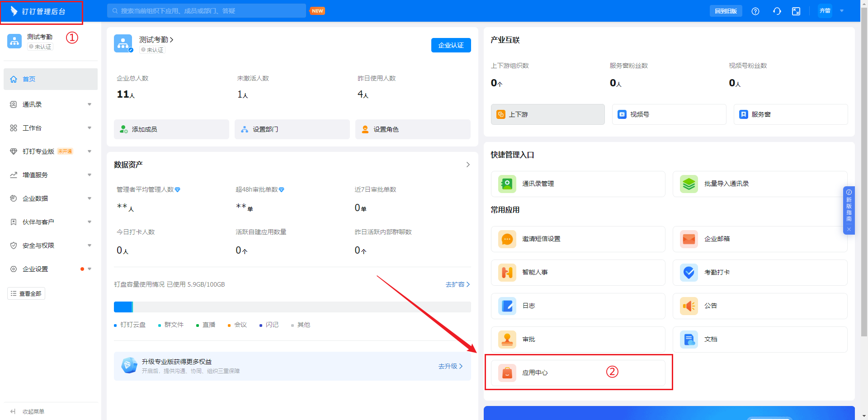Click the 钉钉云盘 legend item
Screen dimensions: 868x420
click(130, 325)
